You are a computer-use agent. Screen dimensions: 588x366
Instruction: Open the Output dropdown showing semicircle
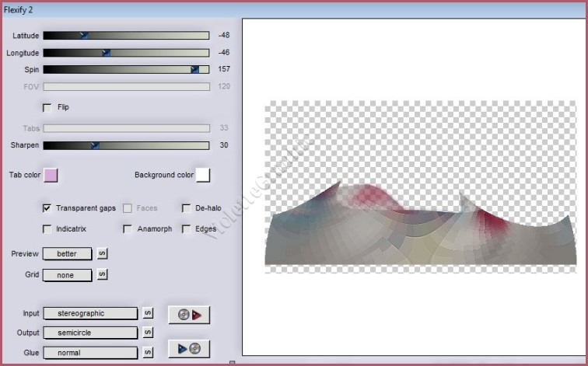[90, 333]
